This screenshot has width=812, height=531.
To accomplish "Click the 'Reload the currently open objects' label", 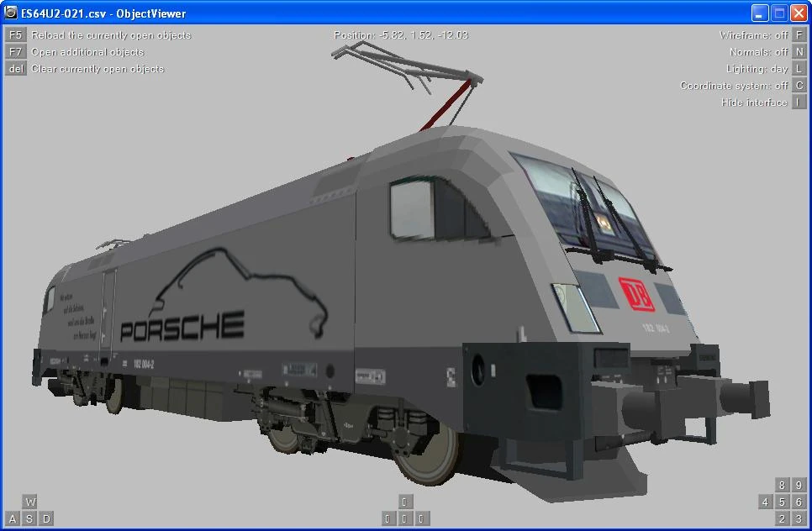I will 111,35.
